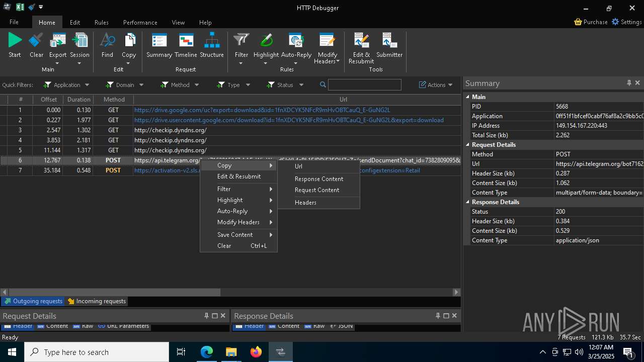Open the drive.usercontent.google.com request URL
The image size is (644, 362).
(x=289, y=120)
